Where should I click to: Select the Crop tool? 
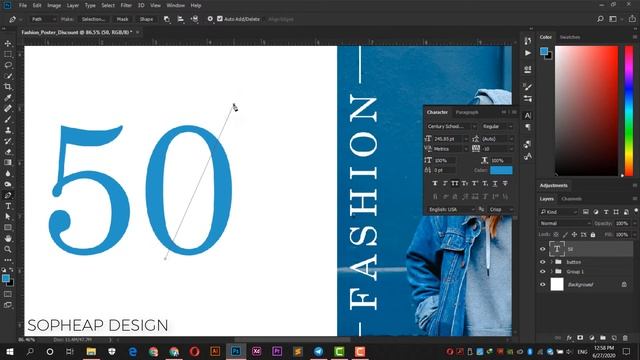8,87
